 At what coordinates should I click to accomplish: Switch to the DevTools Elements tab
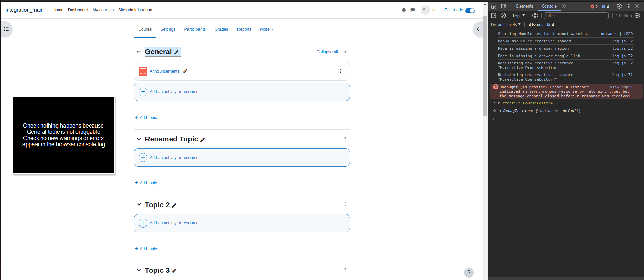525,6
